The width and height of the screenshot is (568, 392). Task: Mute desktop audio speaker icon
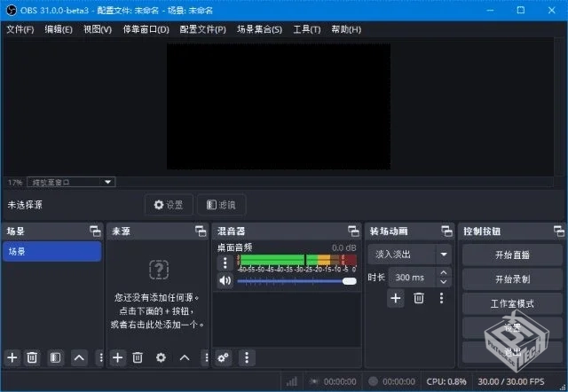tap(225, 280)
